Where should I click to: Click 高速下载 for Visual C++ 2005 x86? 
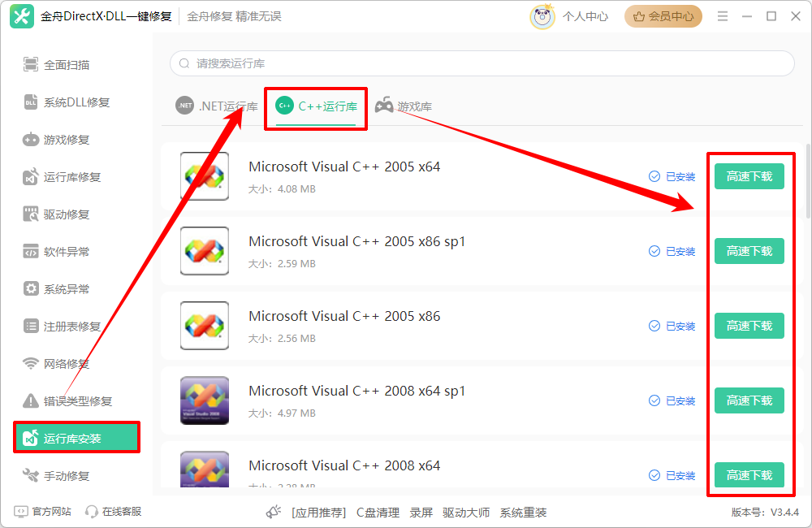749,326
